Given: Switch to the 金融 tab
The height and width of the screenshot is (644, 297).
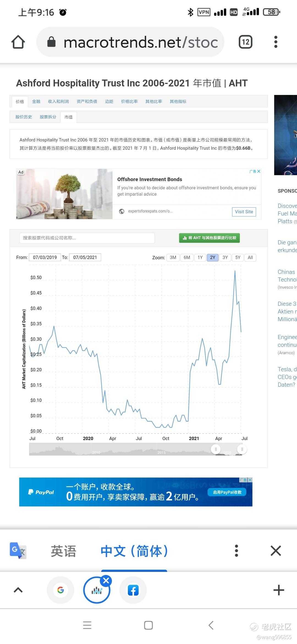Looking at the screenshot, I should [x=36, y=102].
